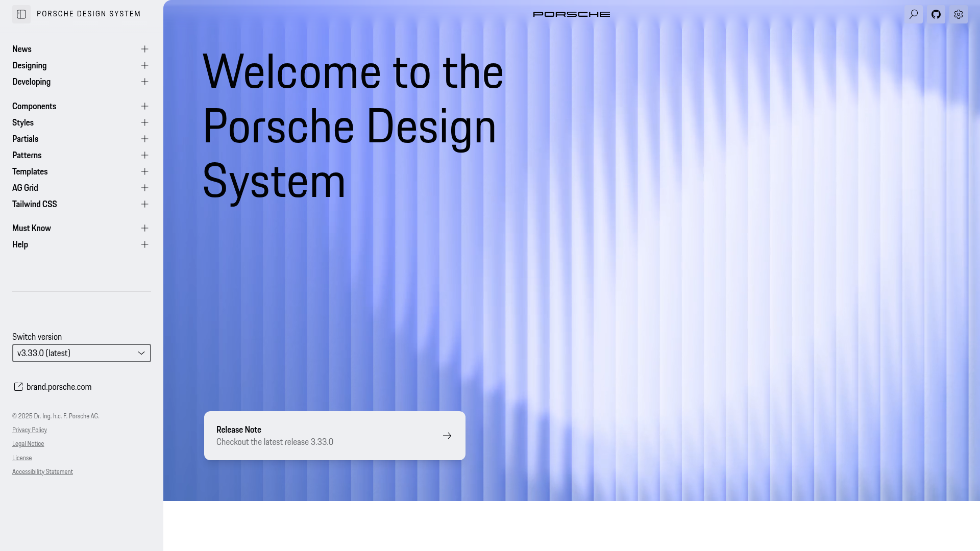The width and height of the screenshot is (980, 551).
Task: Open search via the magnifier icon
Action: [914, 14]
